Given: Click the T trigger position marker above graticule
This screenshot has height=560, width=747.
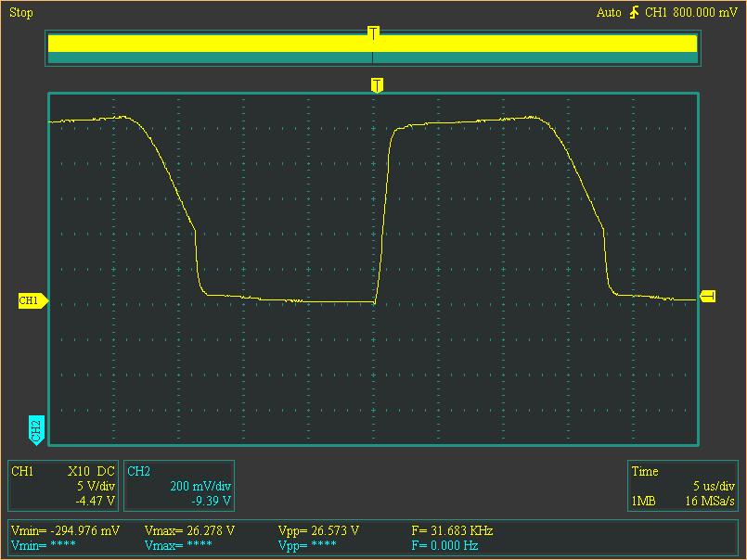Looking at the screenshot, I should click(377, 85).
